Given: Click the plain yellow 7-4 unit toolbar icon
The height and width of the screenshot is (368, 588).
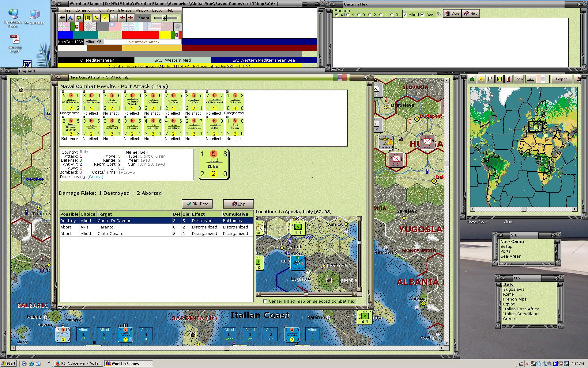Looking at the screenshot, I should [96, 18].
